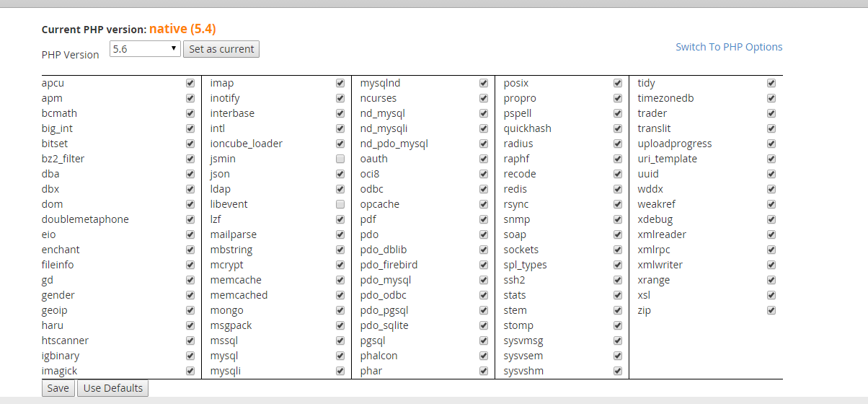The image size is (868, 404).
Task: Click the 'stomp' extension name
Action: click(518, 325)
